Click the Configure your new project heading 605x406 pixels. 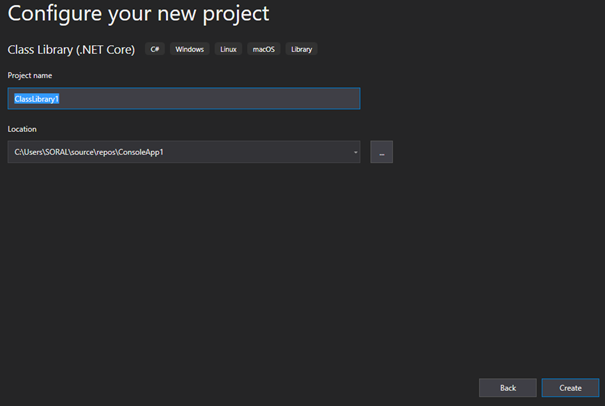(x=138, y=14)
